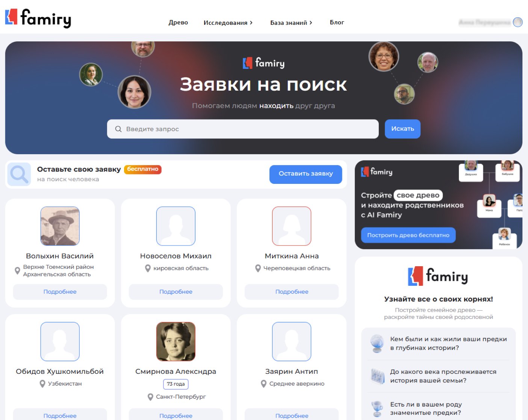The width and height of the screenshot is (528, 420).
Task: Open the Древо menu item
Action: 178,23
